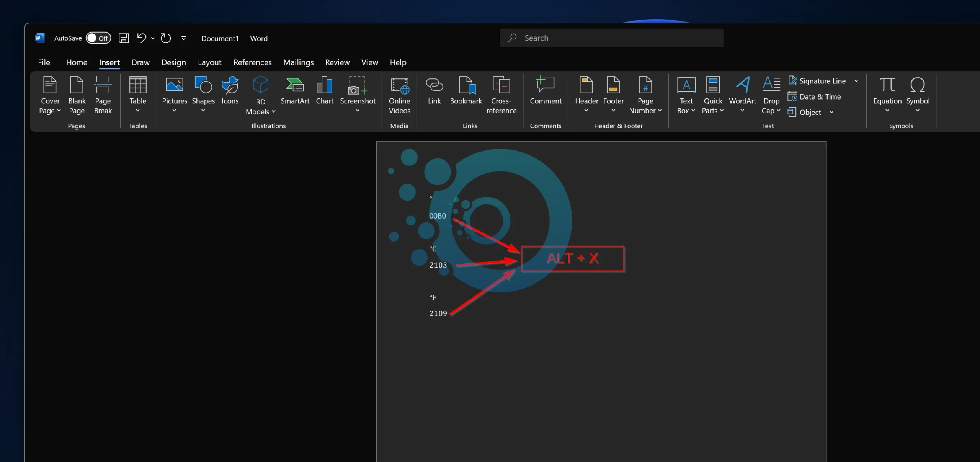Image resolution: width=980 pixels, height=462 pixels.
Task: Click Online Videos button
Action: [x=399, y=95]
